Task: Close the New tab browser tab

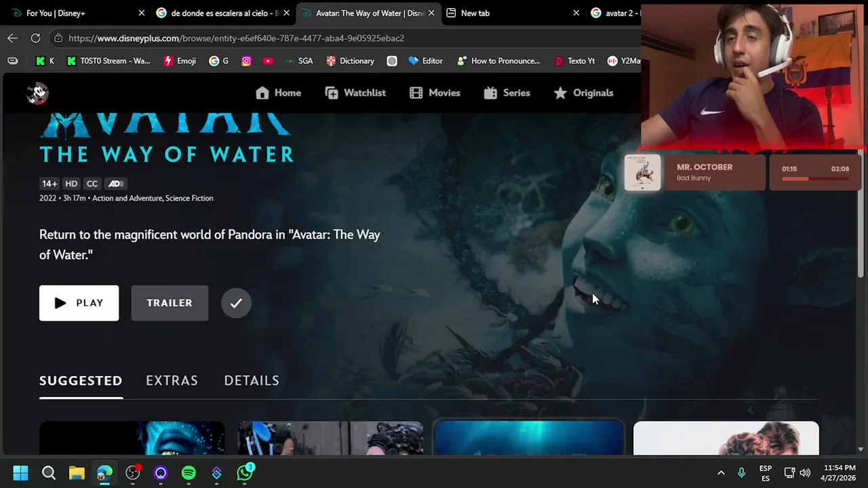Action: click(576, 13)
